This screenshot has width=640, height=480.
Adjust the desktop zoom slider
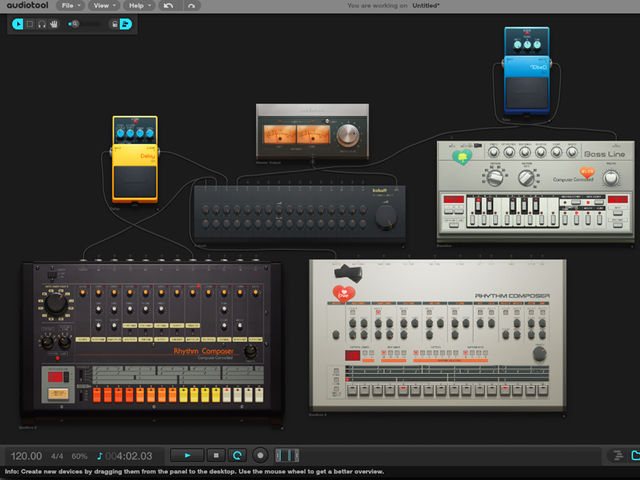(84, 24)
